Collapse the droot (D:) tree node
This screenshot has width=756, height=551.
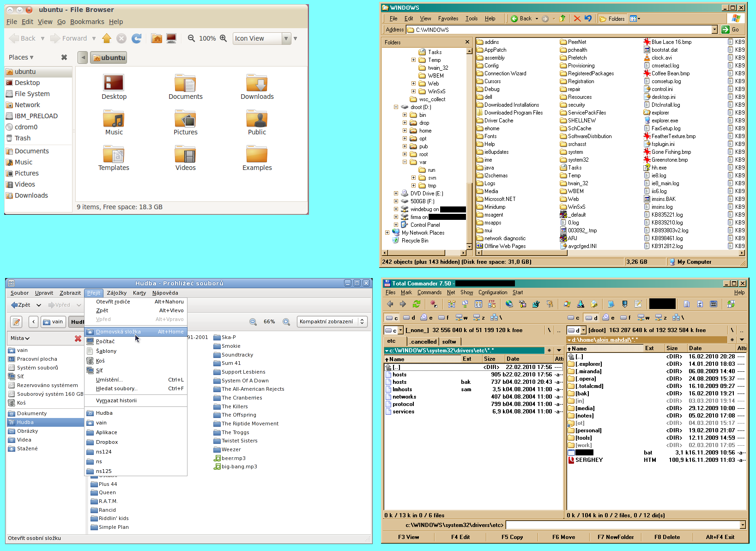396,107
